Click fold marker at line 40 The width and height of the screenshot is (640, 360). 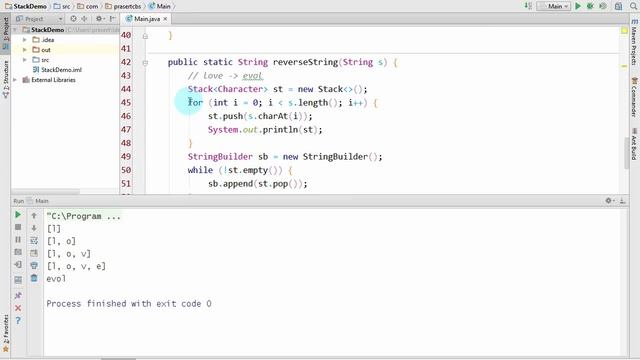(145, 36)
